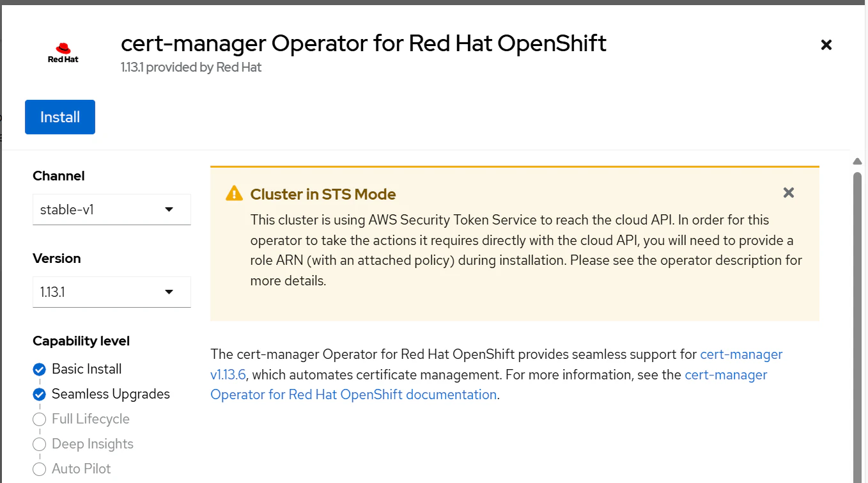Click the warning triangle icon in alert
Image resolution: width=868 pixels, height=483 pixels.
235,193
